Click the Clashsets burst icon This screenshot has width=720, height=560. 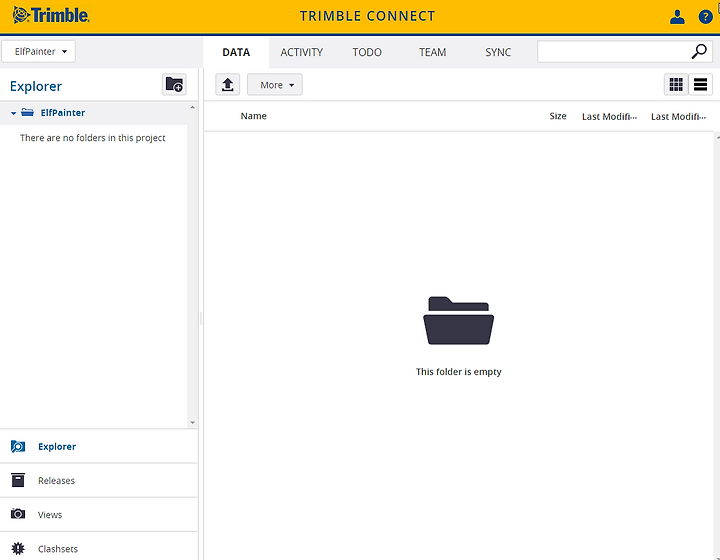click(x=18, y=548)
